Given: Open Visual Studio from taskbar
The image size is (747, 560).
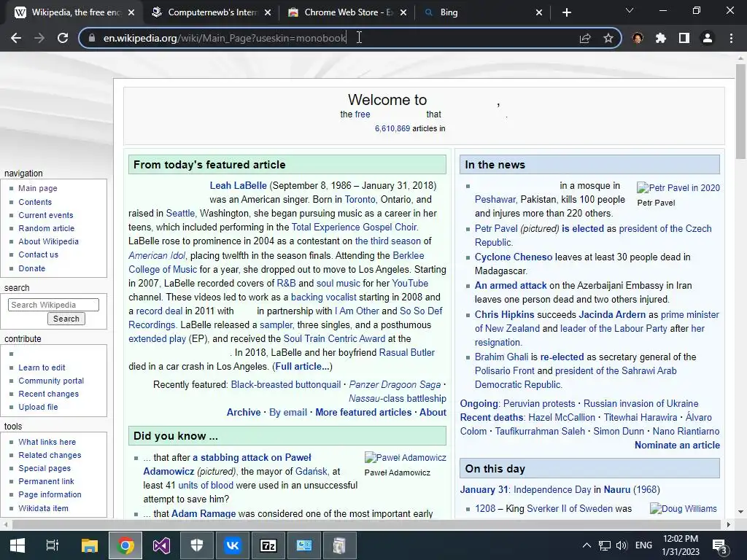Looking at the screenshot, I should tap(161, 545).
